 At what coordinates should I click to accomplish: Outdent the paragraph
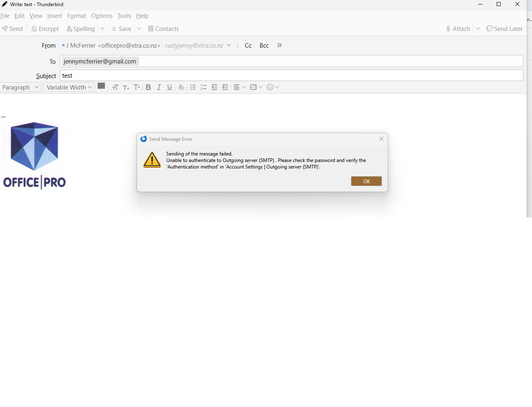pos(214,87)
